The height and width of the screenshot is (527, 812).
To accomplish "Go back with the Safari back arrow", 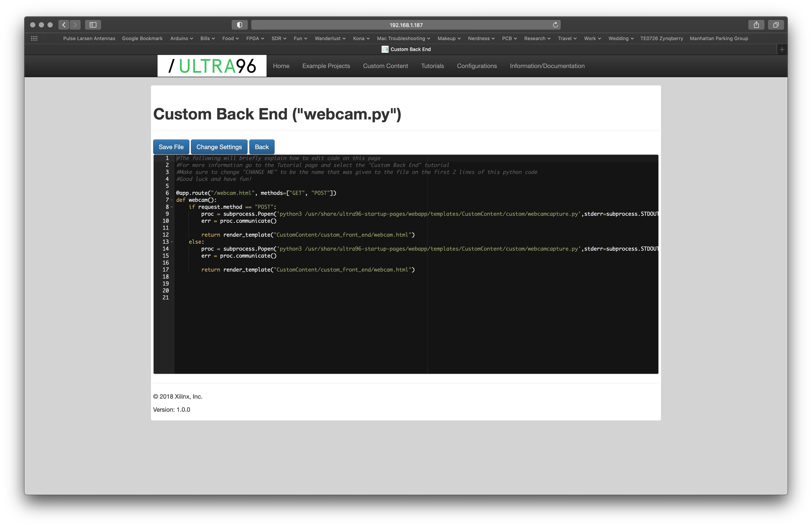I will pos(64,25).
